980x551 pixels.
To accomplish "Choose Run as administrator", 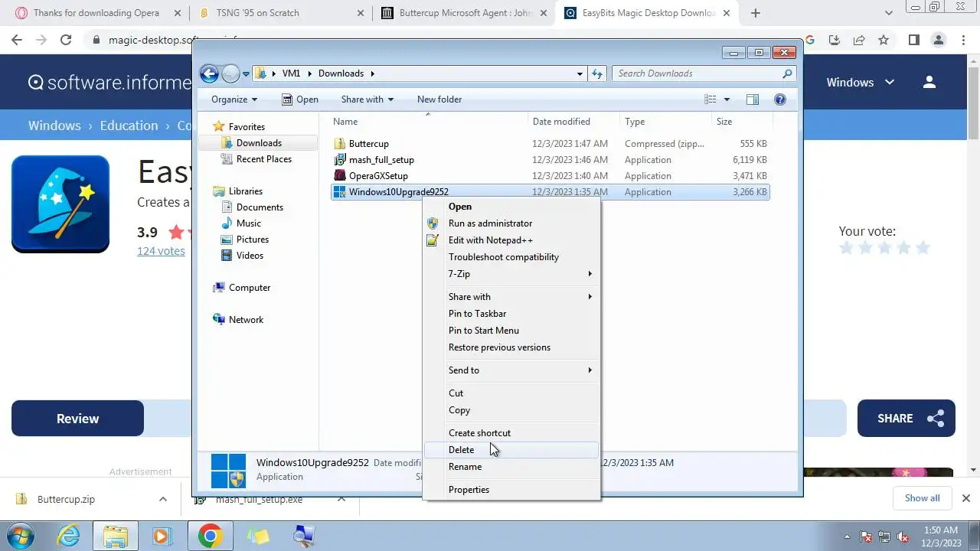I will point(511,223).
